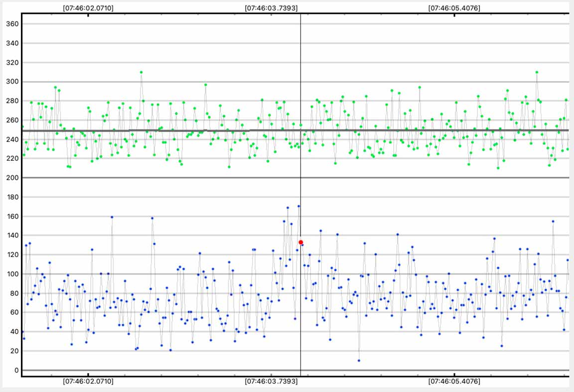Click the red highlighted data point
The height and width of the screenshot is (392, 574).
coord(300,242)
